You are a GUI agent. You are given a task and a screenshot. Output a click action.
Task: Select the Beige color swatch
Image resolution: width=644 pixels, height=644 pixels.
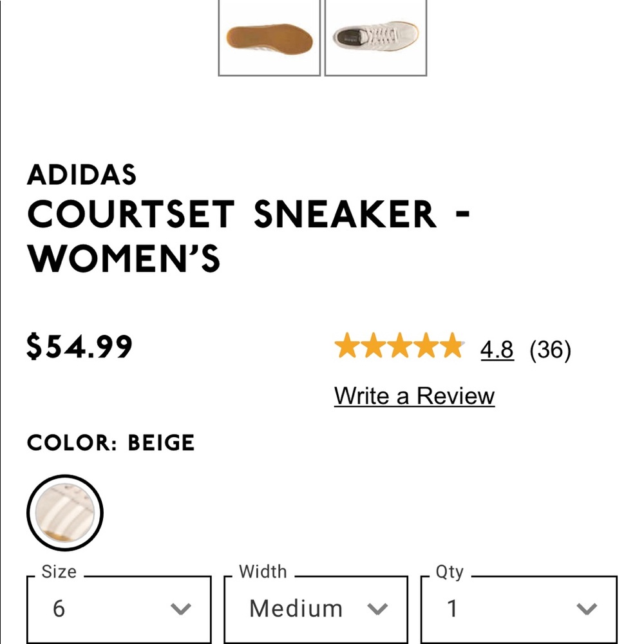66,512
